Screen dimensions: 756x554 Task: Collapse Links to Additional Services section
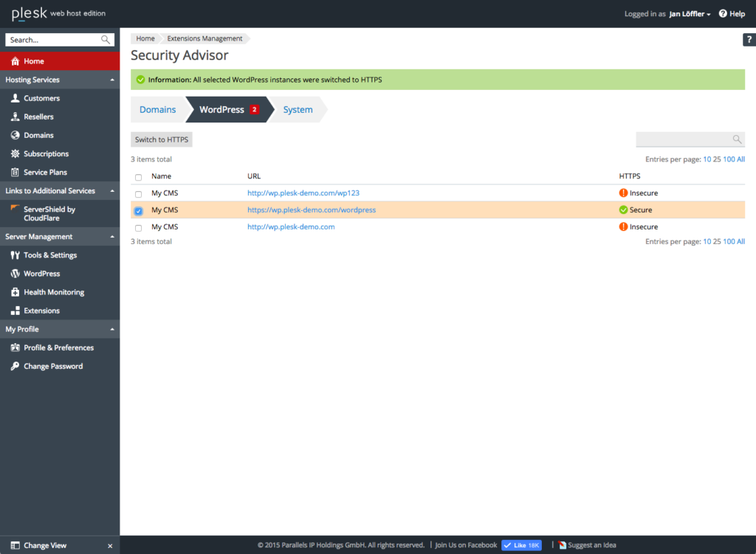coord(112,191)
